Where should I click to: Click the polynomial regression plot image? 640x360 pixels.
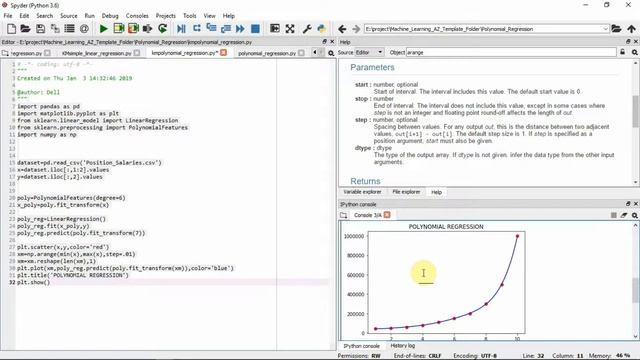(434, 282)
